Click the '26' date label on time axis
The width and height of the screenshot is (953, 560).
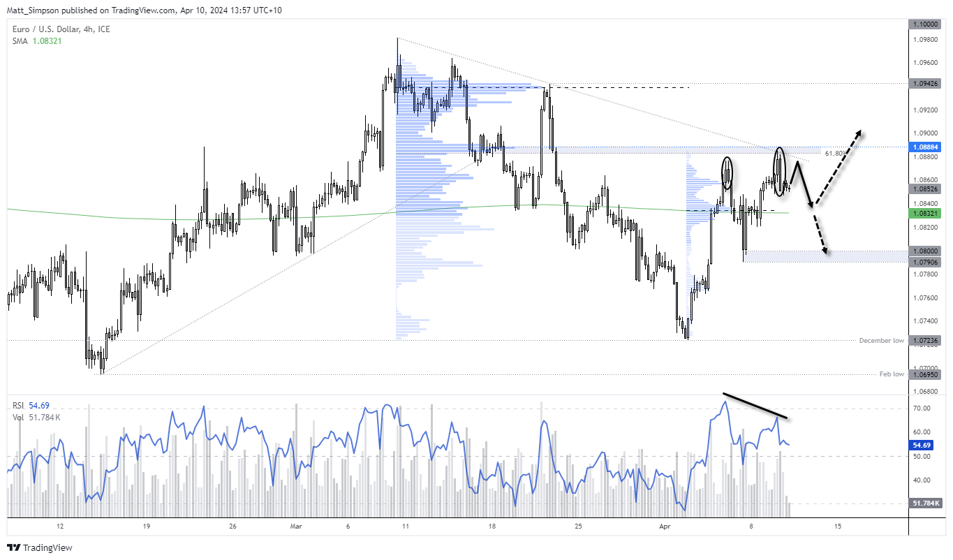(232, 525)
